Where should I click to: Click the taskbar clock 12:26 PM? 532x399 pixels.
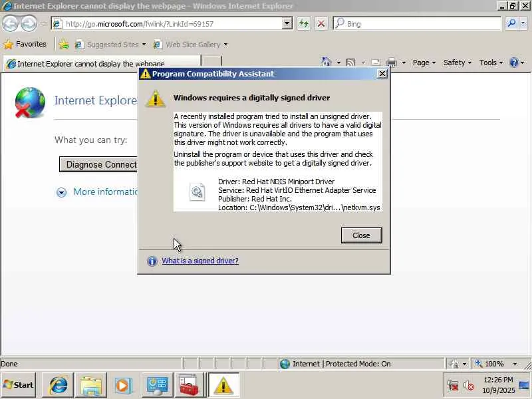pos(498,380)
